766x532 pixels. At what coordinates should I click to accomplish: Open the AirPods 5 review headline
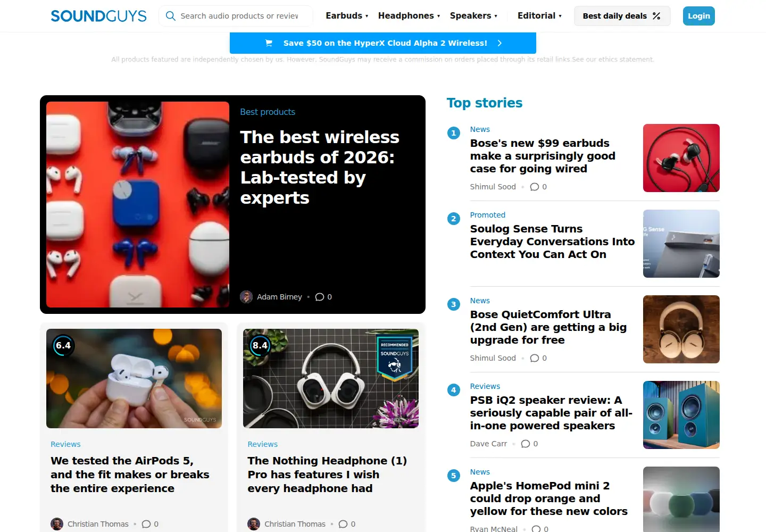130,475
